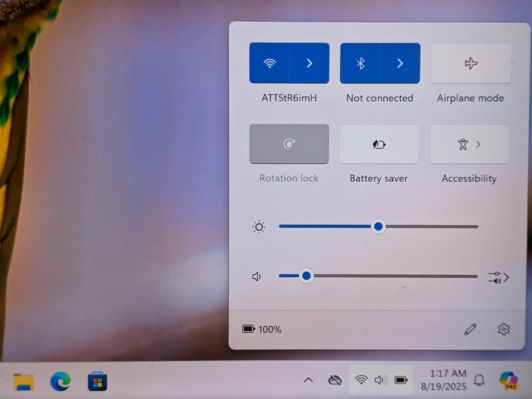Expand the Bluetooth devices chevron

click(400, 63)
